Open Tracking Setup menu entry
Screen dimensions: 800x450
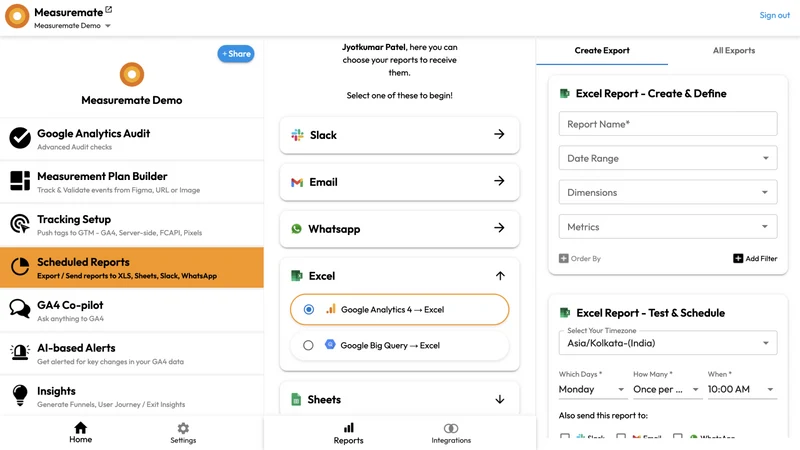tap(132, 225)
